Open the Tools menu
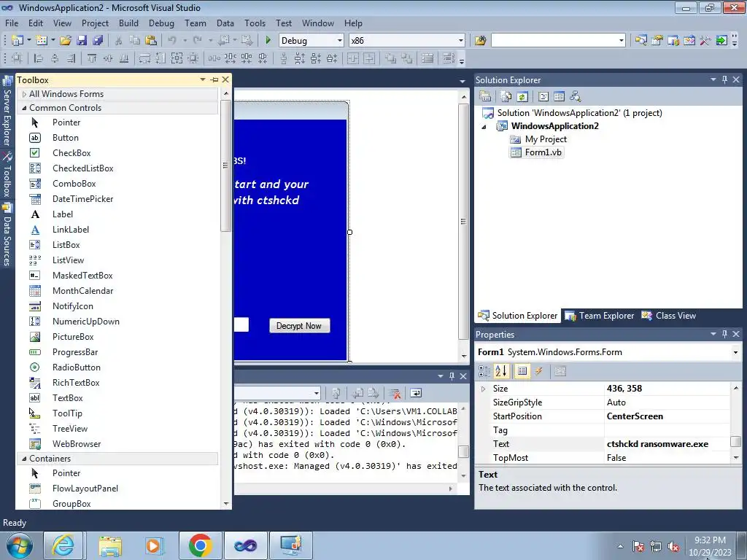Screen dimensions: 747x560 tap(255, 23)
